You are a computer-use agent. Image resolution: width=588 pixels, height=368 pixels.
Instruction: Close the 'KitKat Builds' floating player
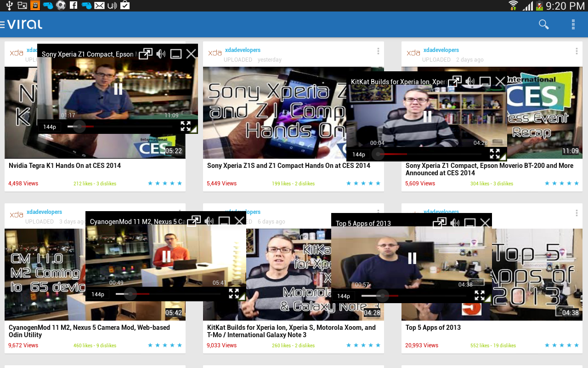pyautogui.click(x=500, y=81)
